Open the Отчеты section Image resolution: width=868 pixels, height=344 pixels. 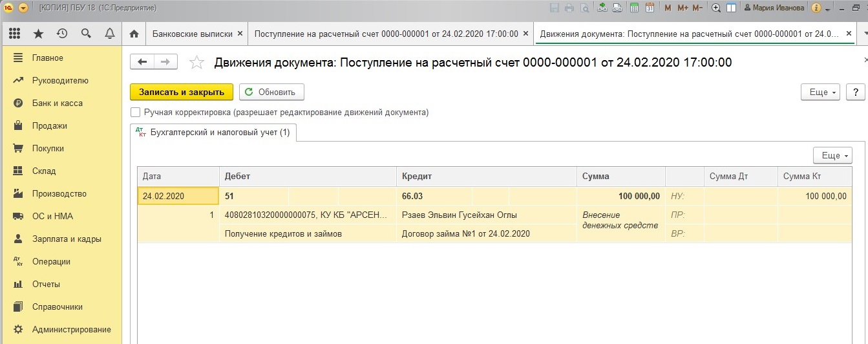point(61,284)
